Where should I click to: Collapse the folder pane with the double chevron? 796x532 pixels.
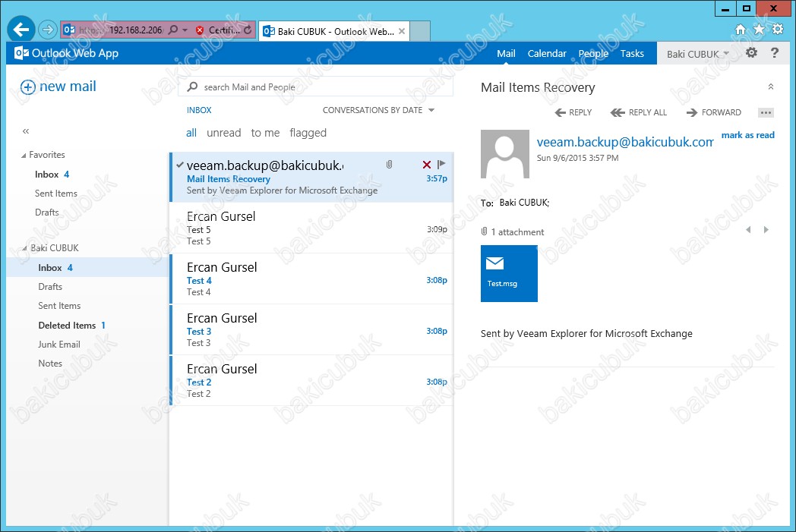point(26,131)
